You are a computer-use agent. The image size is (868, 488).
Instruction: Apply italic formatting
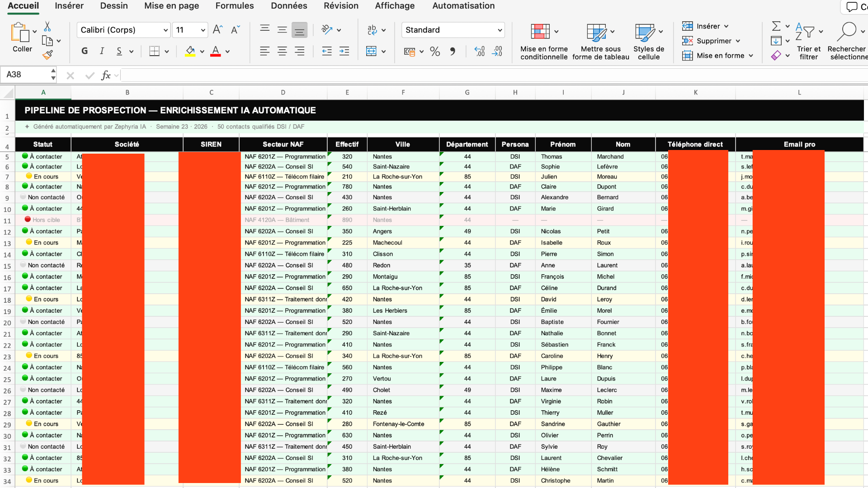102,51
